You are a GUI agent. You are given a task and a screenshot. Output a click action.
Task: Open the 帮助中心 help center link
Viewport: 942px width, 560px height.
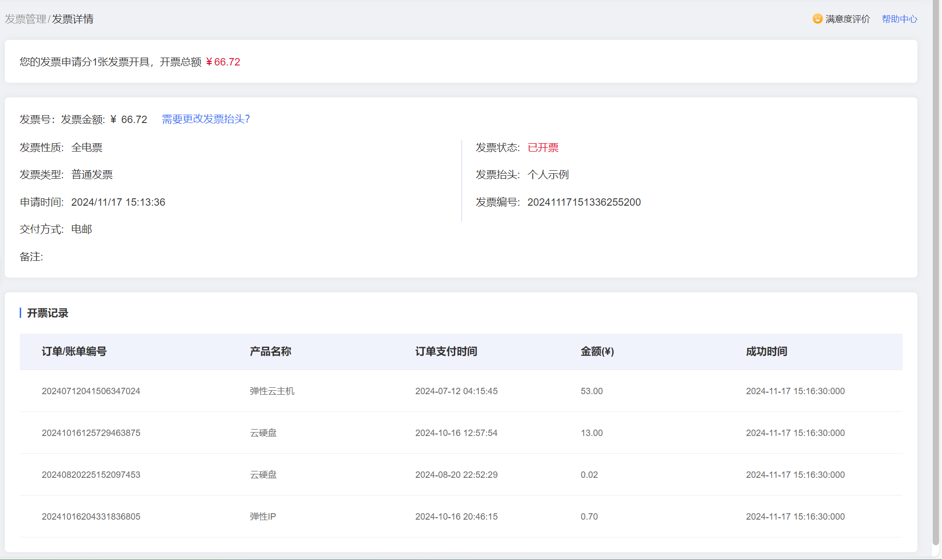tap(899, 19)
